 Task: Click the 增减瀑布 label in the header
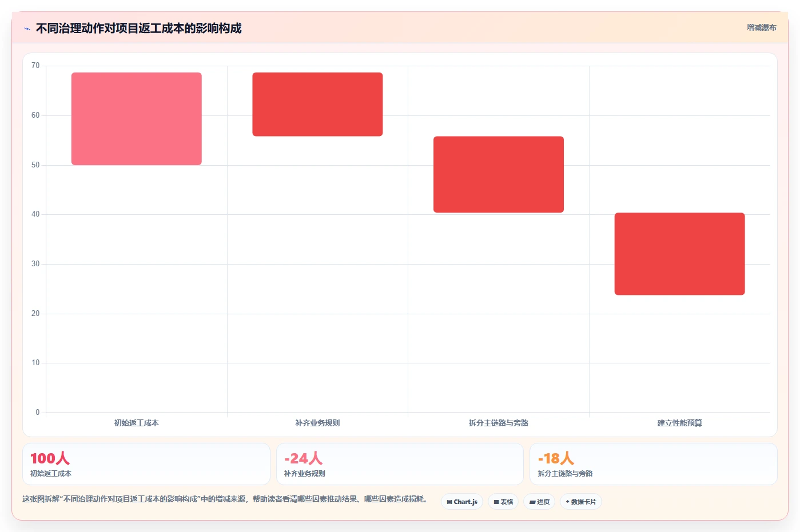point(761,27)
